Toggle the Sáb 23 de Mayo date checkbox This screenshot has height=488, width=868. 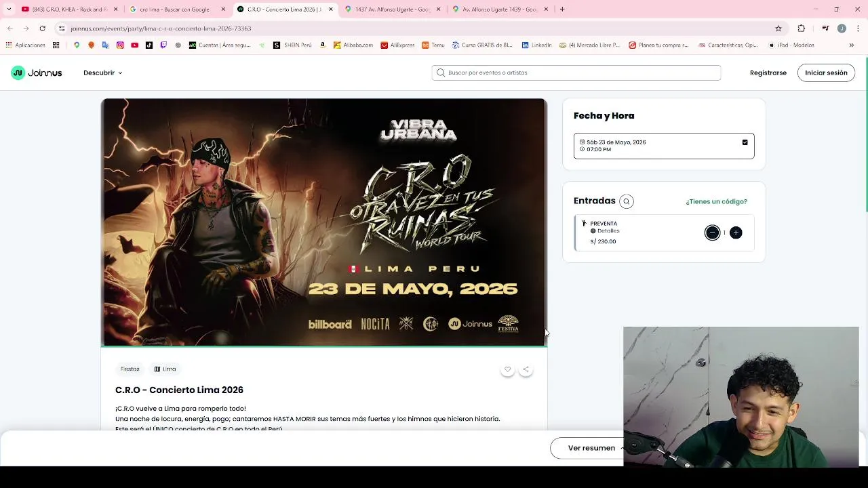pyautogui.click(x=745, y=142)
